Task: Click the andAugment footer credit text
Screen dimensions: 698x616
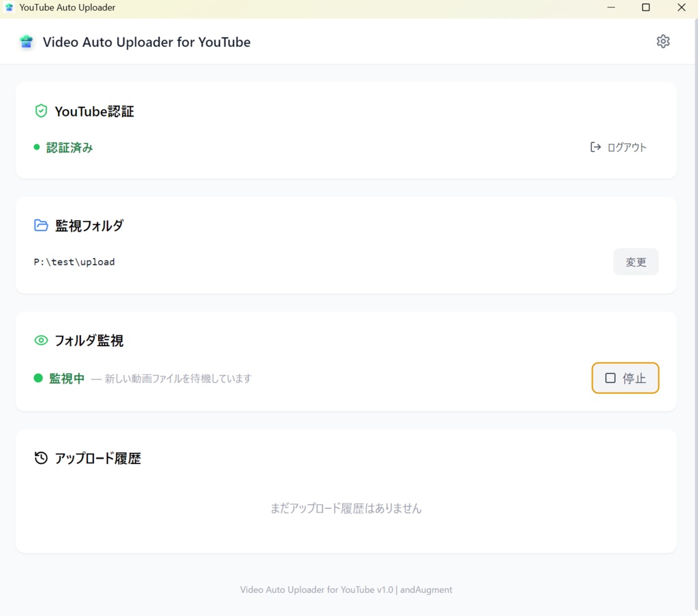Action: click(425, 589)
